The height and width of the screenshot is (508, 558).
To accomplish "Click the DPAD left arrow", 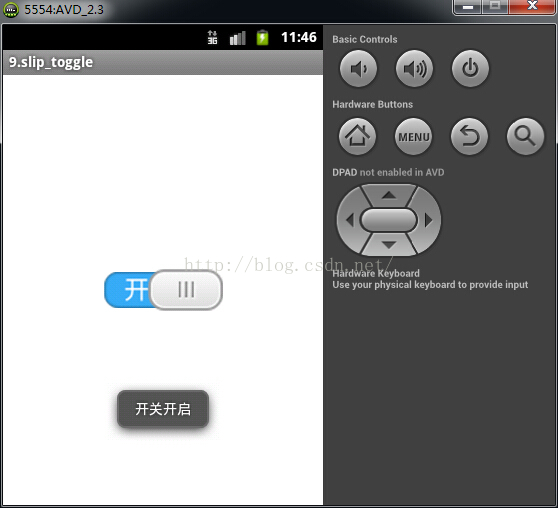I will 349,220.
